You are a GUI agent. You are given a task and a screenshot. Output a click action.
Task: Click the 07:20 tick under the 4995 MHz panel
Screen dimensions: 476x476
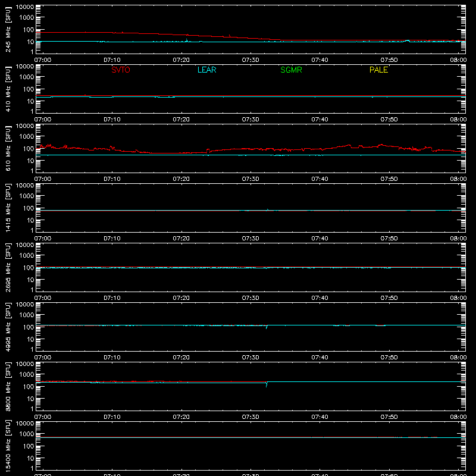click(x=181, y=358)
